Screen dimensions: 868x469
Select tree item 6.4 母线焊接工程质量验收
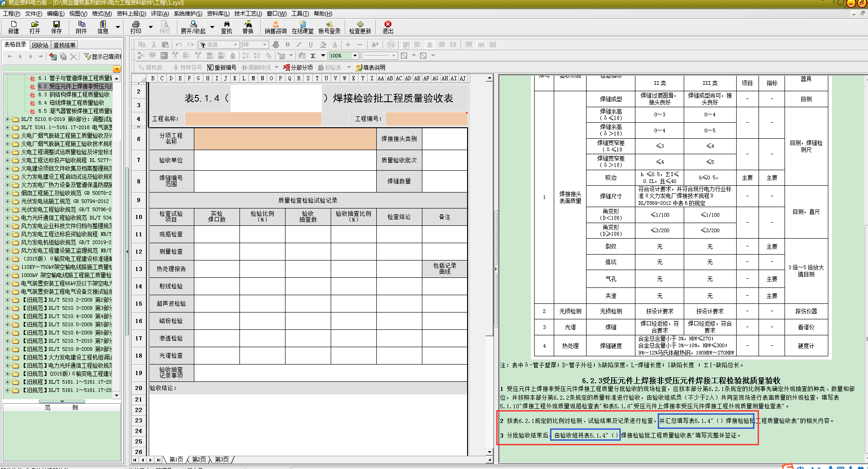click(71, 103)
